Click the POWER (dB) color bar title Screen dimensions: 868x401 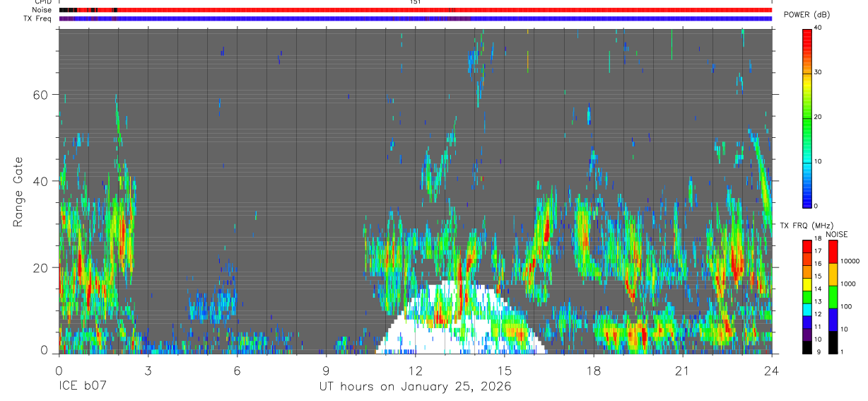pyautogui.click(x=807, y=15)
